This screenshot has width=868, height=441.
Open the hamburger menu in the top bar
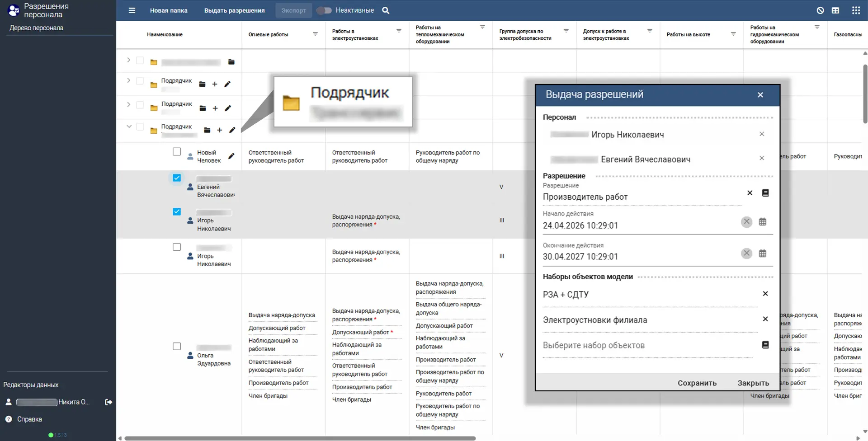coord(132,10)
